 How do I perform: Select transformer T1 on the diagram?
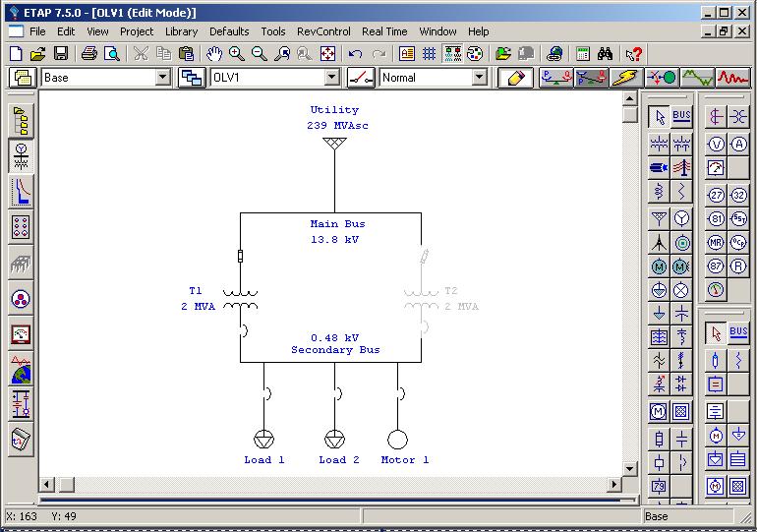tap(241, 299)
